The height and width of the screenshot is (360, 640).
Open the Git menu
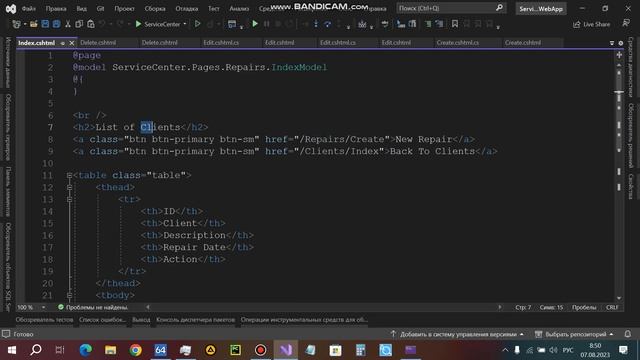coord(100,9)
